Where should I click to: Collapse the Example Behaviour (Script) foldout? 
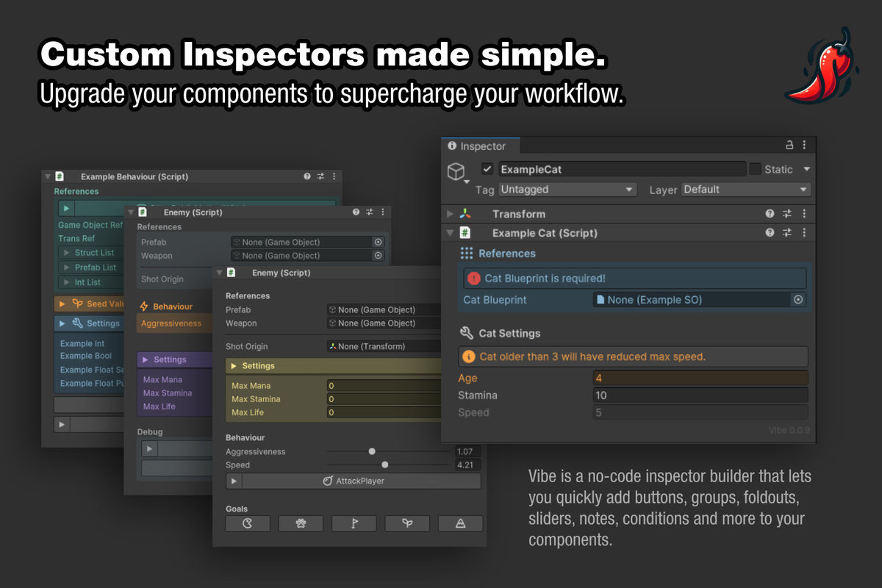[x=48, y=176]
